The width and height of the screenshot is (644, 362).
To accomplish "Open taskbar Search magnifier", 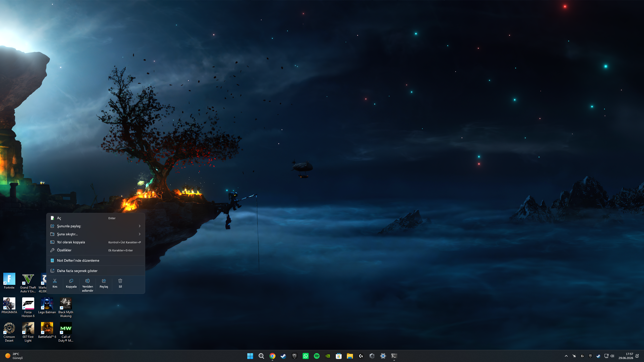I will click(261, 356).
